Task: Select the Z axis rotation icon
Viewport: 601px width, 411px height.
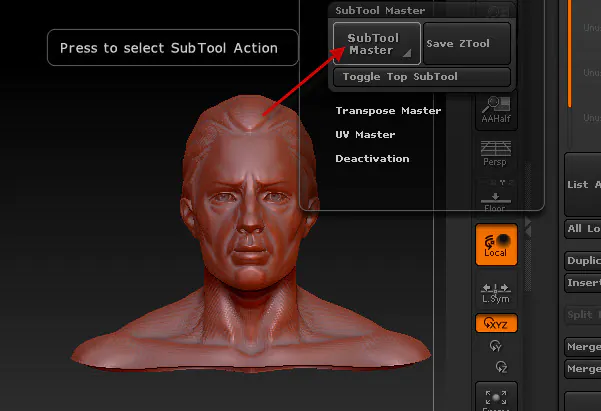Action: [501, 367]
